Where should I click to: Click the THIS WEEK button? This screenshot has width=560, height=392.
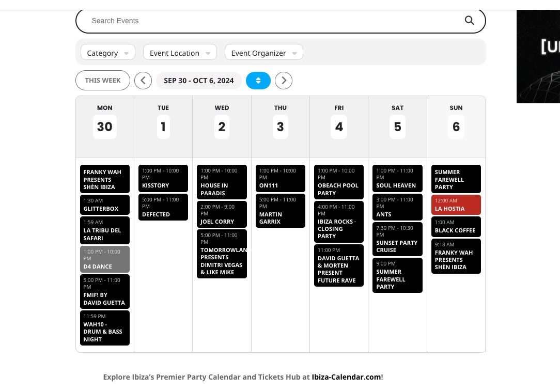coord(103,81)
